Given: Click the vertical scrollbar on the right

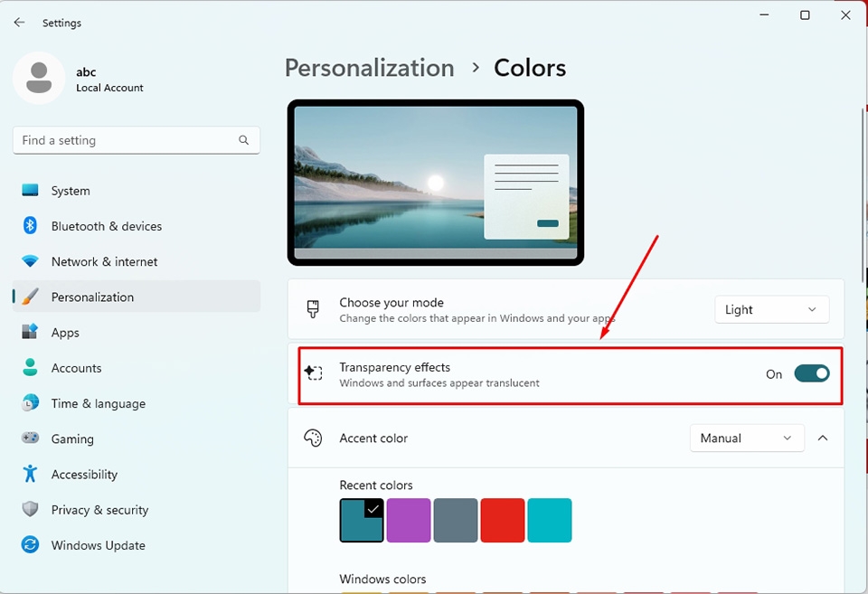Looking at the screenshot, I should click(x=863, y=193).
